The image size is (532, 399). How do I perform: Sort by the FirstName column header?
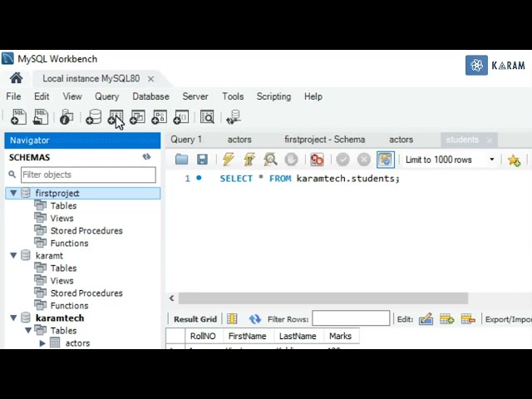click(x=248, y=336)
